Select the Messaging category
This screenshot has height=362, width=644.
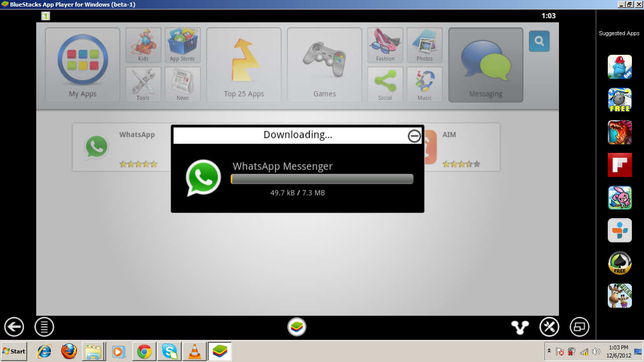(x=486, y=65)
